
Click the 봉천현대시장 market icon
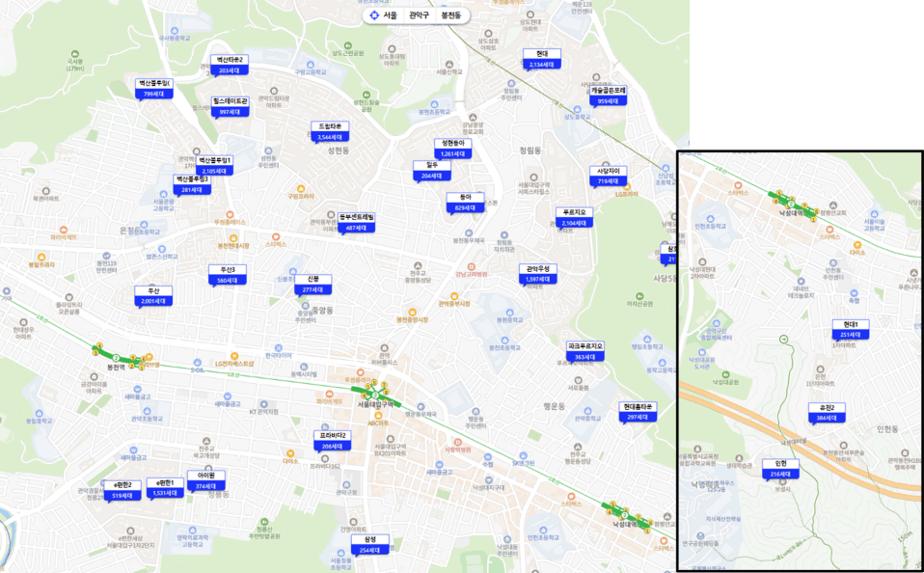click(x=232, y=237)
